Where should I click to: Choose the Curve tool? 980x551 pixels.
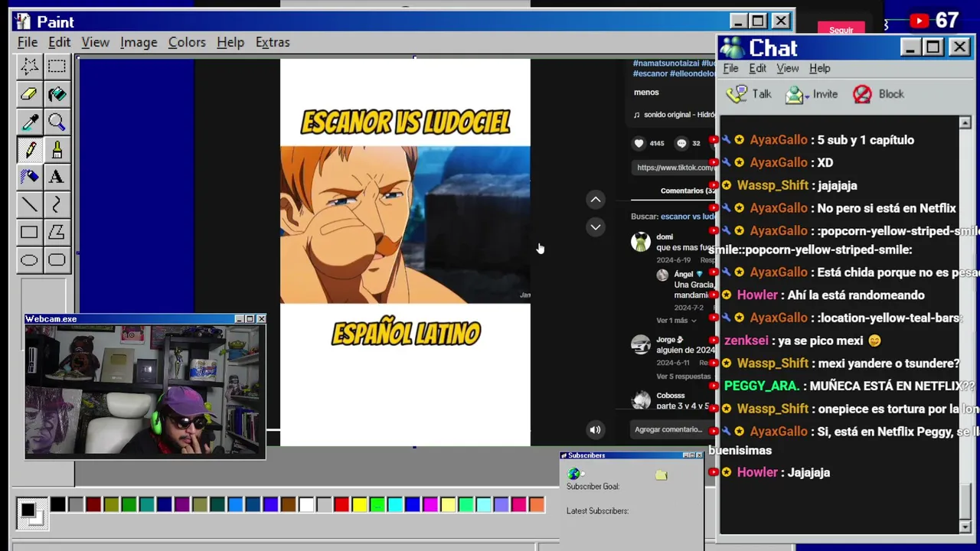click(x=57, y=204)
